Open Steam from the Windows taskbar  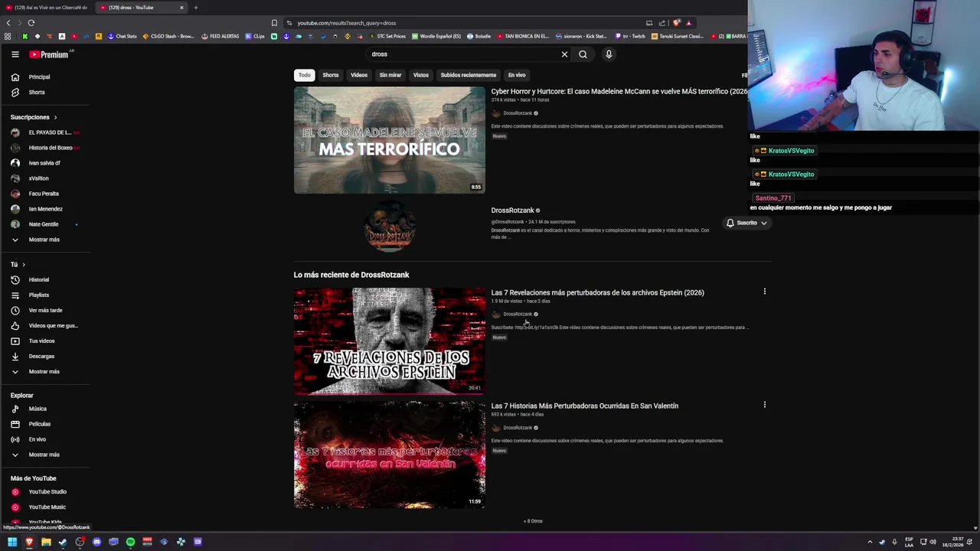63,542
